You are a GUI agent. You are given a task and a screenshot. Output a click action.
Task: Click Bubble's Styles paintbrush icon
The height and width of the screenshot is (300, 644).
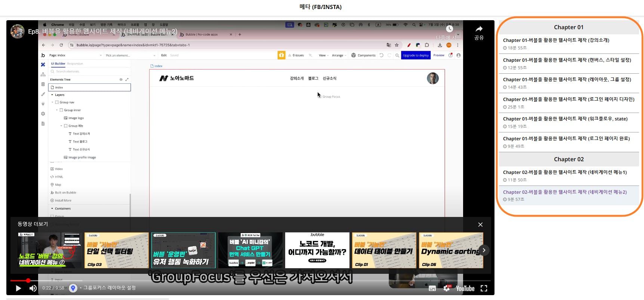43,94
